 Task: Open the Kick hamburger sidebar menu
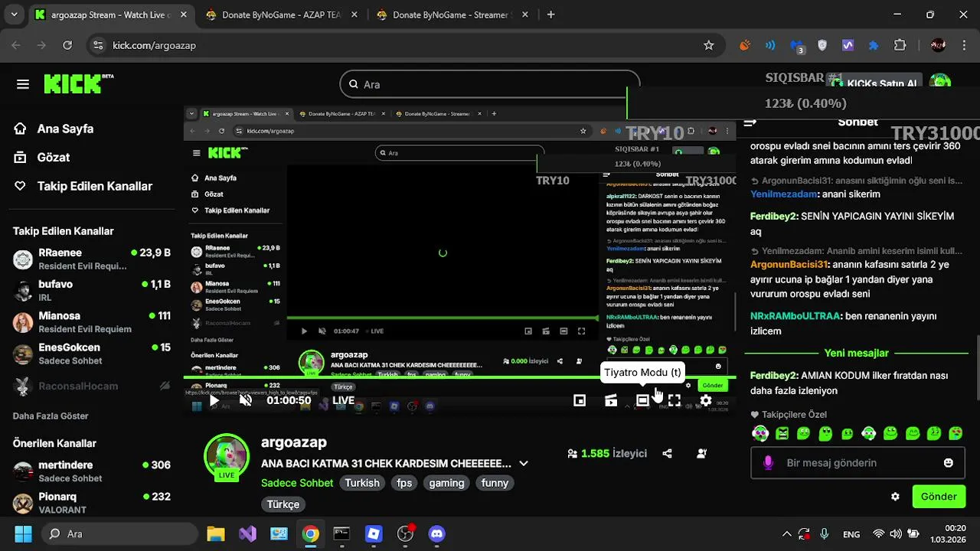[x=23, y=84]
